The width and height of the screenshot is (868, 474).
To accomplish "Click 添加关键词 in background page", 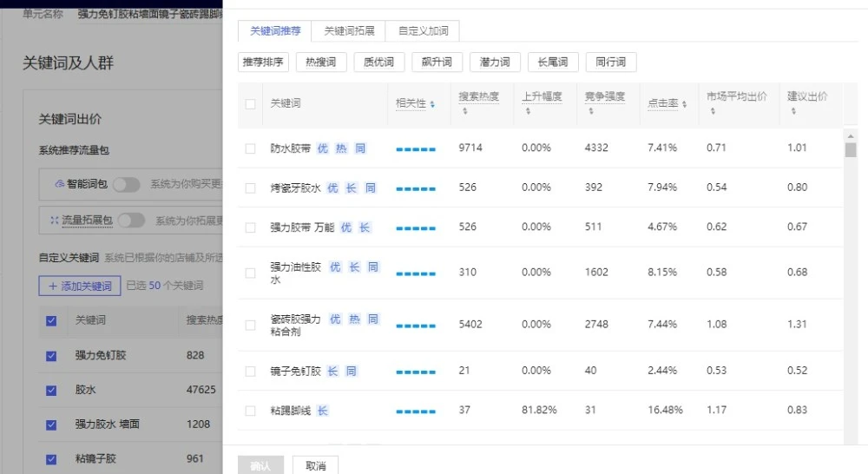I will click(80, 286).
